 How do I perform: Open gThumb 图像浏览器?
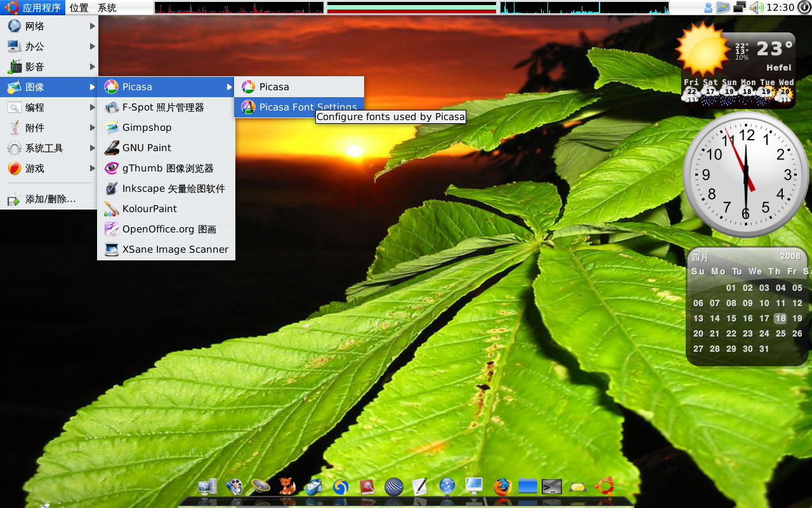tap(166, 168)
